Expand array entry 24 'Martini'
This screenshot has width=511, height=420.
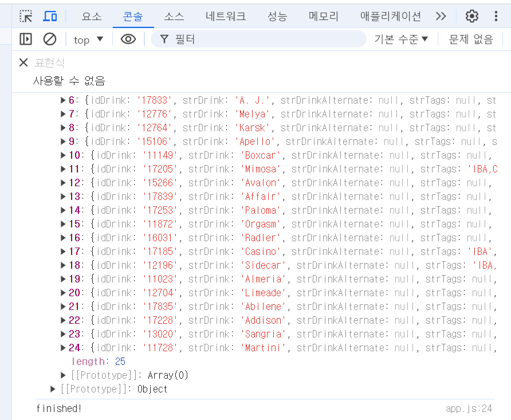[63, 348]
